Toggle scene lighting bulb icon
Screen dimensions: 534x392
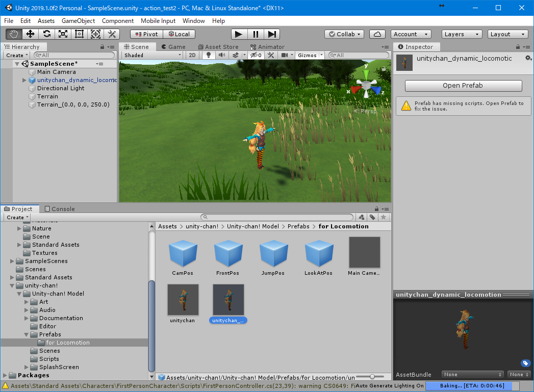tap(209, 55)
